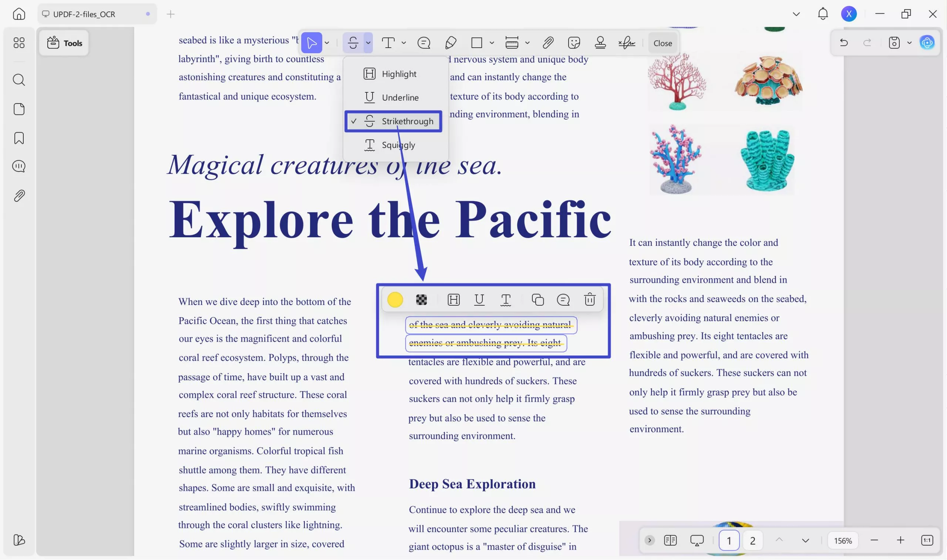Open the Text tool dropdown
947x560 pixels.
point(404,43)
